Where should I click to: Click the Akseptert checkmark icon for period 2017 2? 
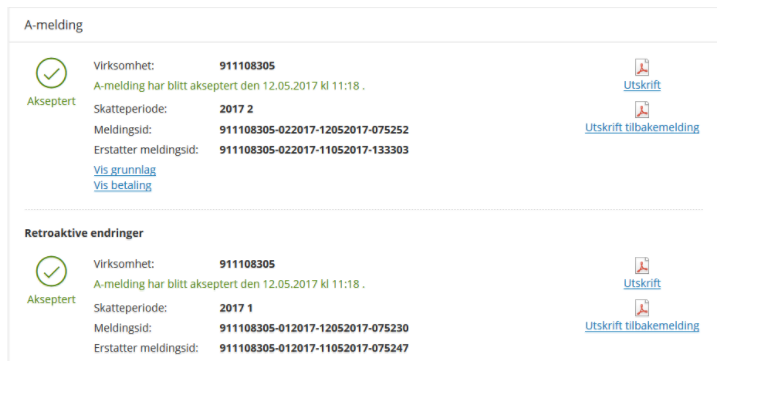click(x=51, y=73)
